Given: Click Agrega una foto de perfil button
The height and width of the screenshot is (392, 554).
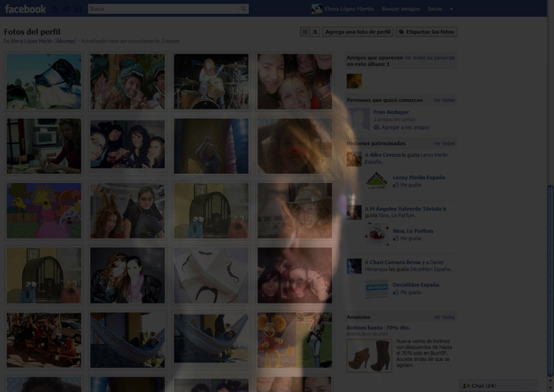Looking at the screenshot, I should click(x=358, y=32).
